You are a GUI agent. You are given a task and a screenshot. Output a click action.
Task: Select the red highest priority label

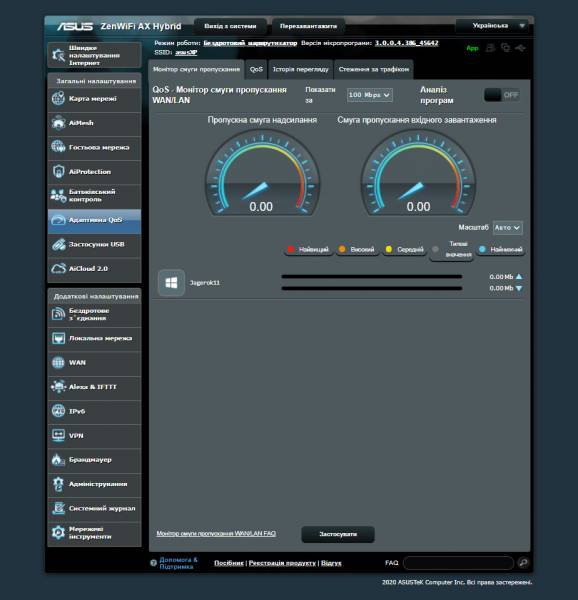coord(309,249)
